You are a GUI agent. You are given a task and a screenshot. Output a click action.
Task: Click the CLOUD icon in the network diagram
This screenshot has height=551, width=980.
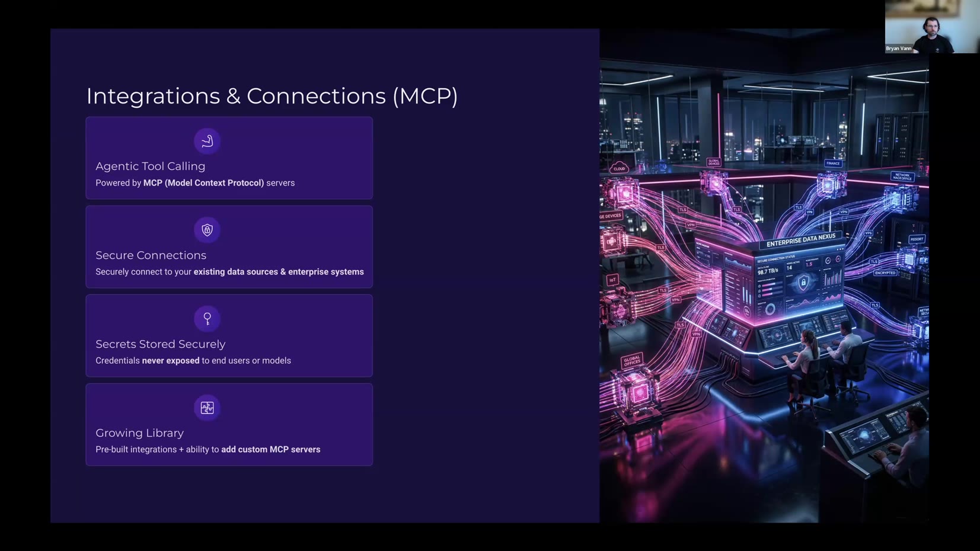[x=619, y=168]
